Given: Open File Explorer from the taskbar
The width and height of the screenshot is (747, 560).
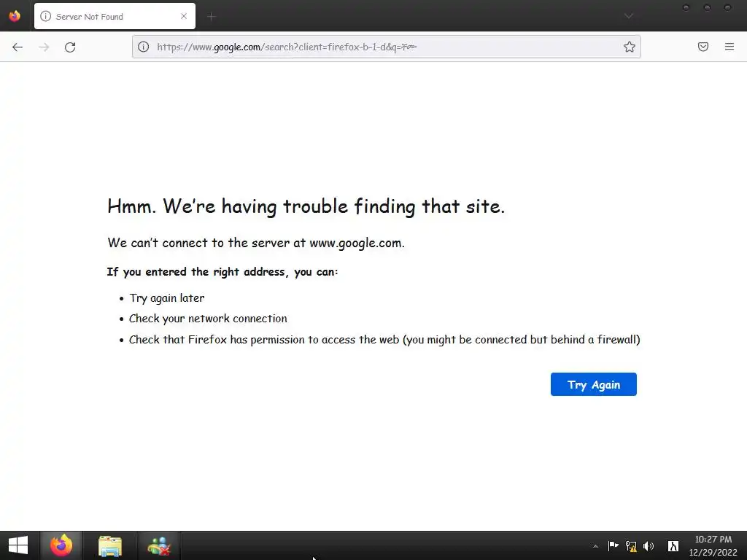Looking at the screenshot, I should tap(110, 545).
